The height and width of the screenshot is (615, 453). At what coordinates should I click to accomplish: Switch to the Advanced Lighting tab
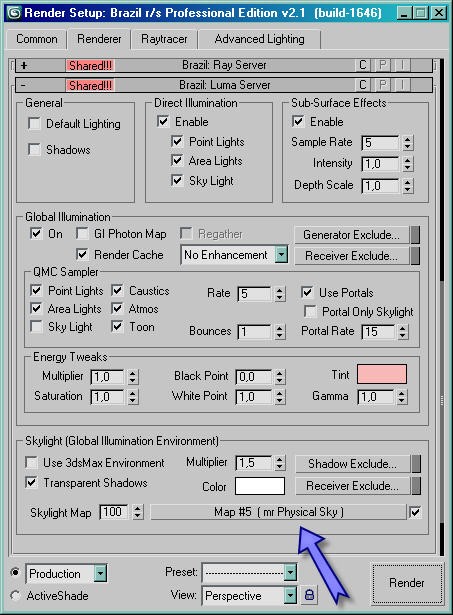click(259, 39)
